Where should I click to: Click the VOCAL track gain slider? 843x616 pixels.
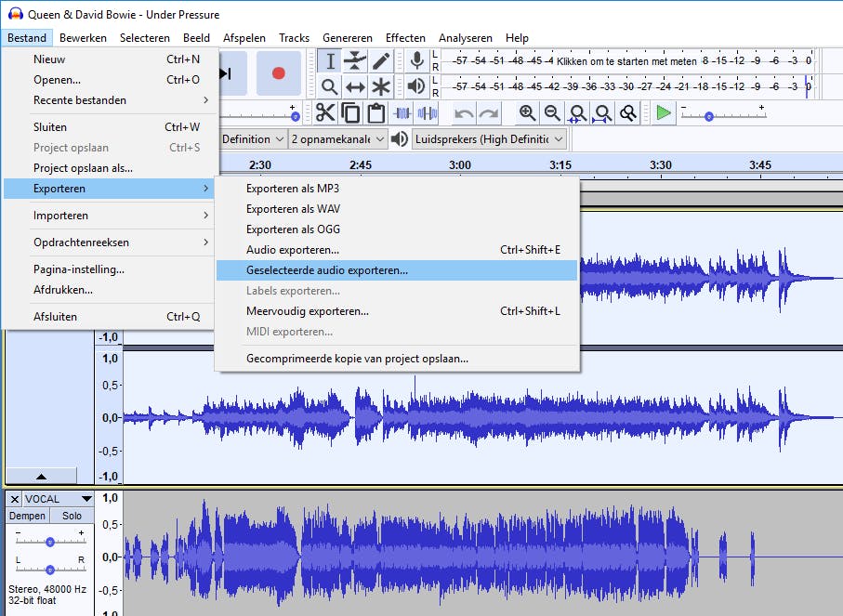[x=50, y=541]
